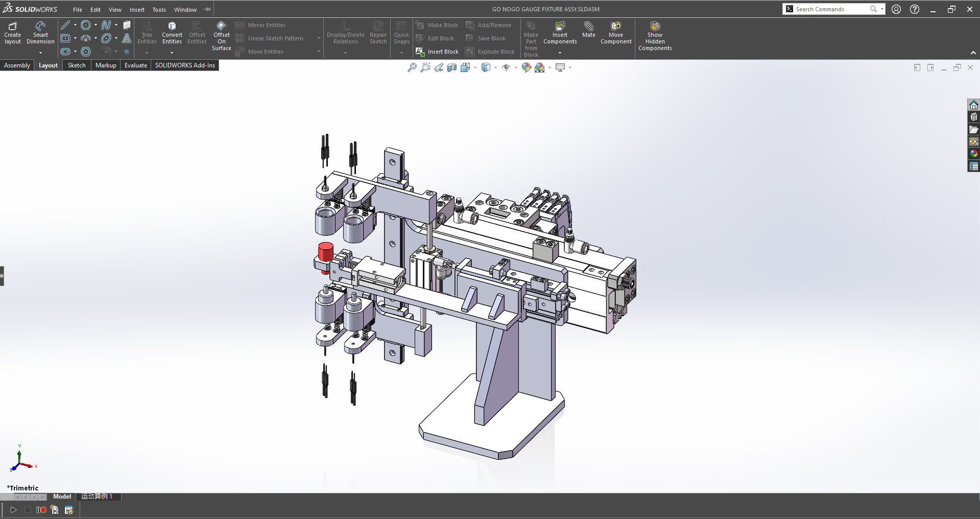Toggle the pause/record macro button
The image size is (980, 519).
(41, 510)
